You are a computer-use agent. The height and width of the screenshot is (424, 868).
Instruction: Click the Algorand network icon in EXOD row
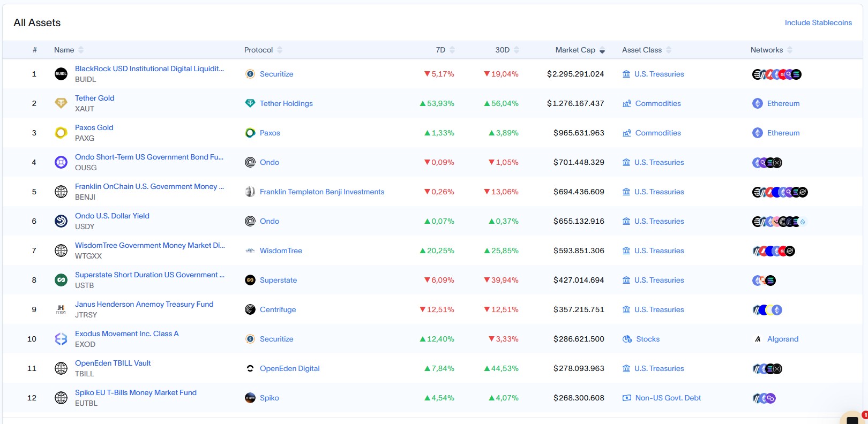(758, 339)
